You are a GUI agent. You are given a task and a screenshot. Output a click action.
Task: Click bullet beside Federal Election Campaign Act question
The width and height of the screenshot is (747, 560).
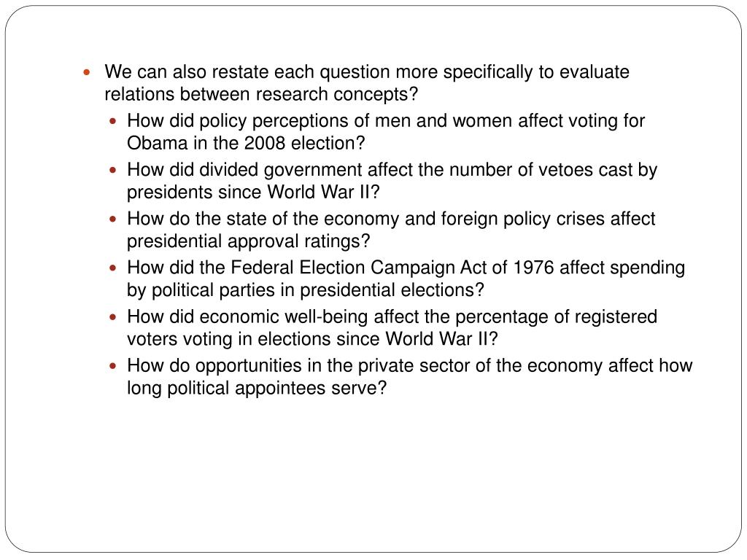[113, 268]
